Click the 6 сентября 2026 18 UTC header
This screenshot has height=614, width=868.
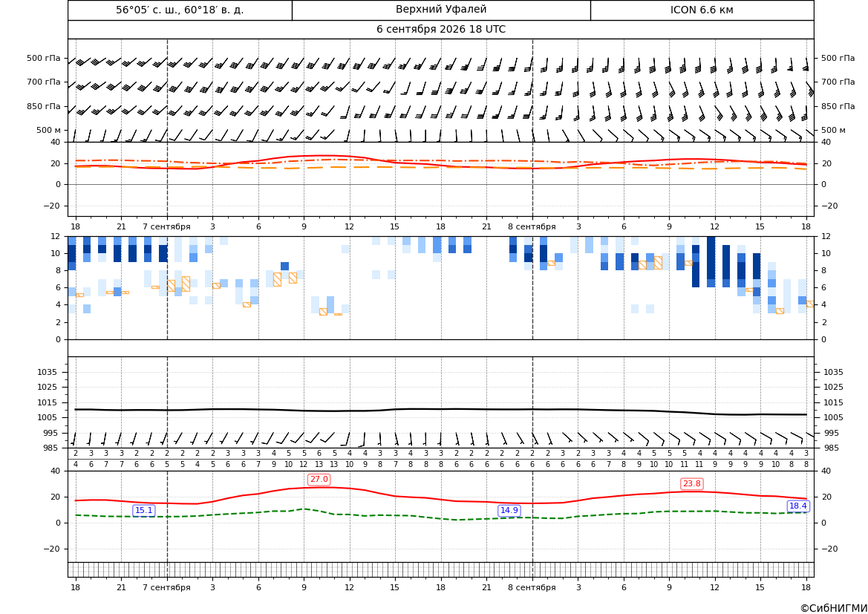point(441,30)
